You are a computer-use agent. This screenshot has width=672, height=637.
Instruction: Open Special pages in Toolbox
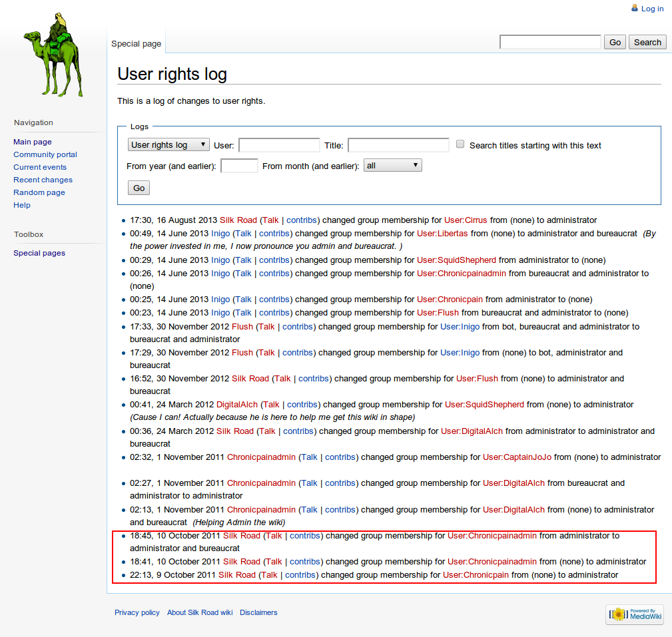(x=39, y=253)
